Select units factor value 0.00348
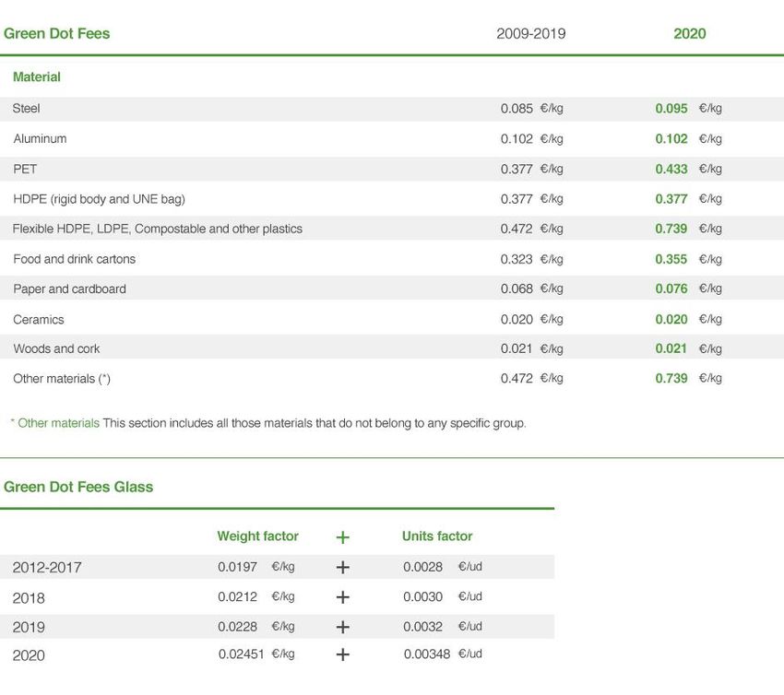 427,654
